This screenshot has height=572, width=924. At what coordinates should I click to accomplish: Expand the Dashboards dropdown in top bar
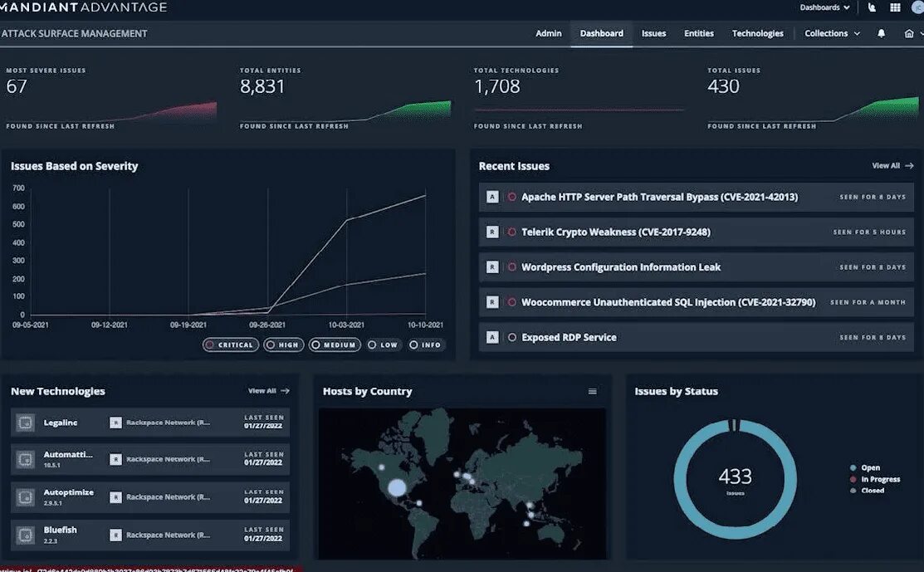tap(824, 7)
